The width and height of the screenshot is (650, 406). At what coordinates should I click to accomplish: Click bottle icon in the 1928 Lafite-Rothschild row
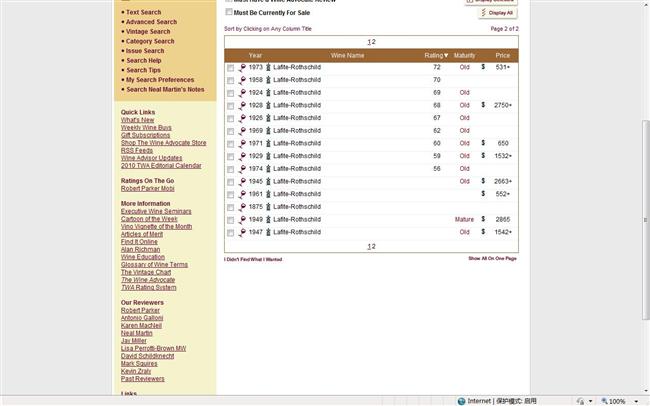pos(268,105)
